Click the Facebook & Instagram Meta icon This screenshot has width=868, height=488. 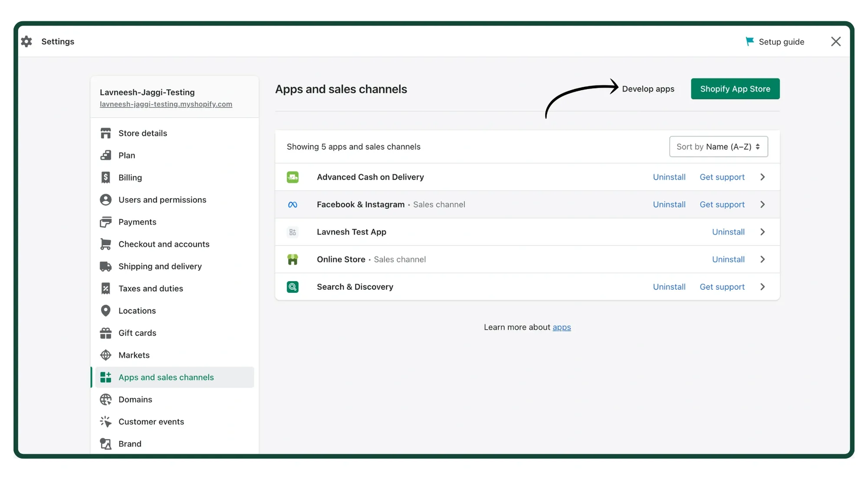tap(293, 204)
